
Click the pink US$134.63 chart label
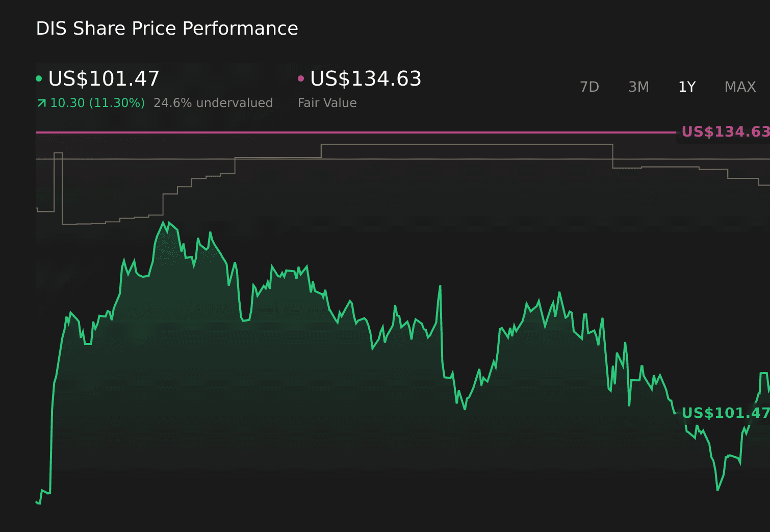point(725,132)
